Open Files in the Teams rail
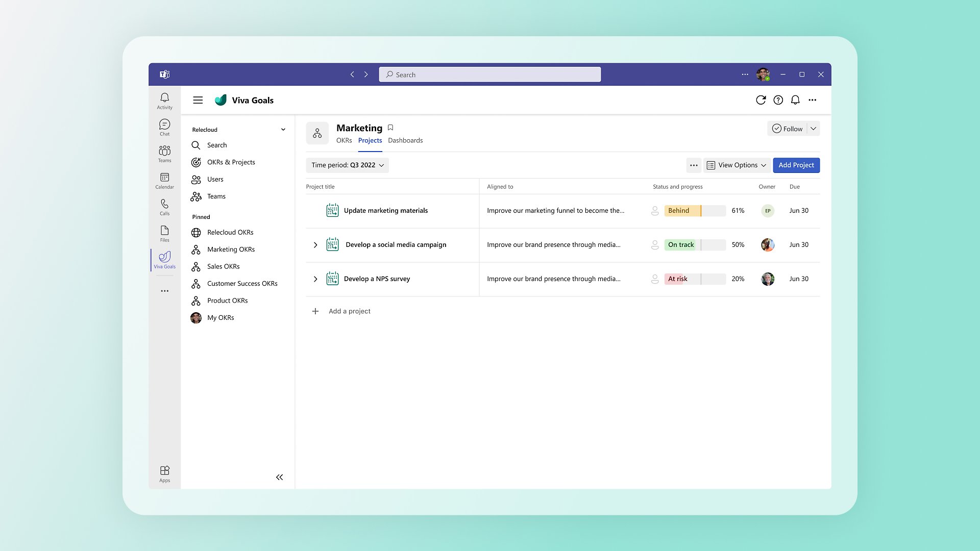Viewport: 980px width, 551px height. pyautogui.click(x=164, y=233)
